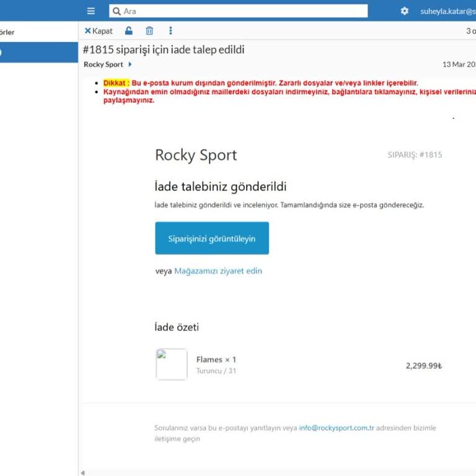This screenshot has width=476, height=476.
Task: Click the SİPARİŞ: #1815 order number
Action: (415, 155)
